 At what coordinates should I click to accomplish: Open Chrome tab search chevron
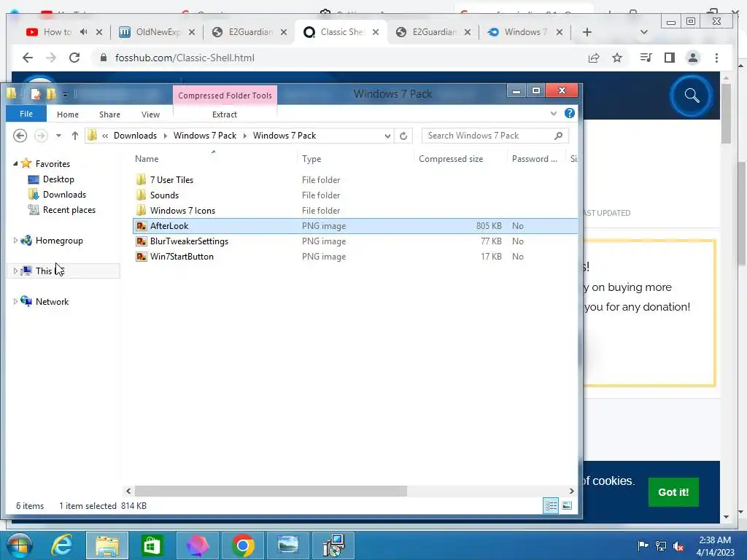point(644,32)
